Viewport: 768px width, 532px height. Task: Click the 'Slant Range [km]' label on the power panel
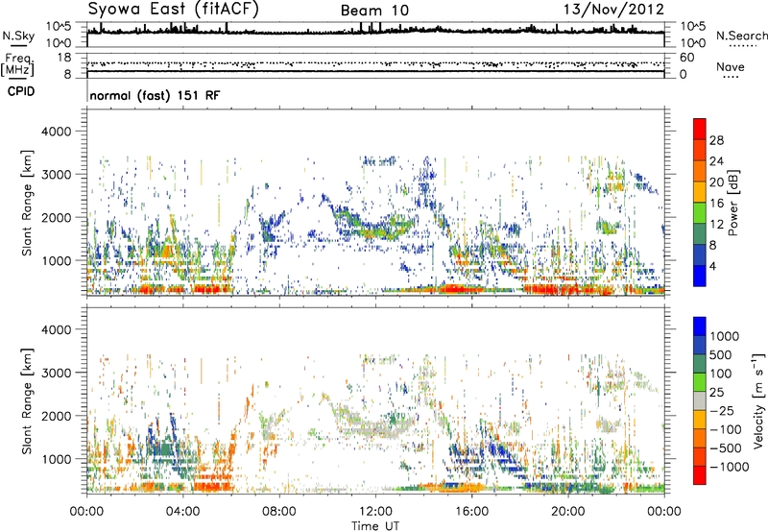[27, 203]
